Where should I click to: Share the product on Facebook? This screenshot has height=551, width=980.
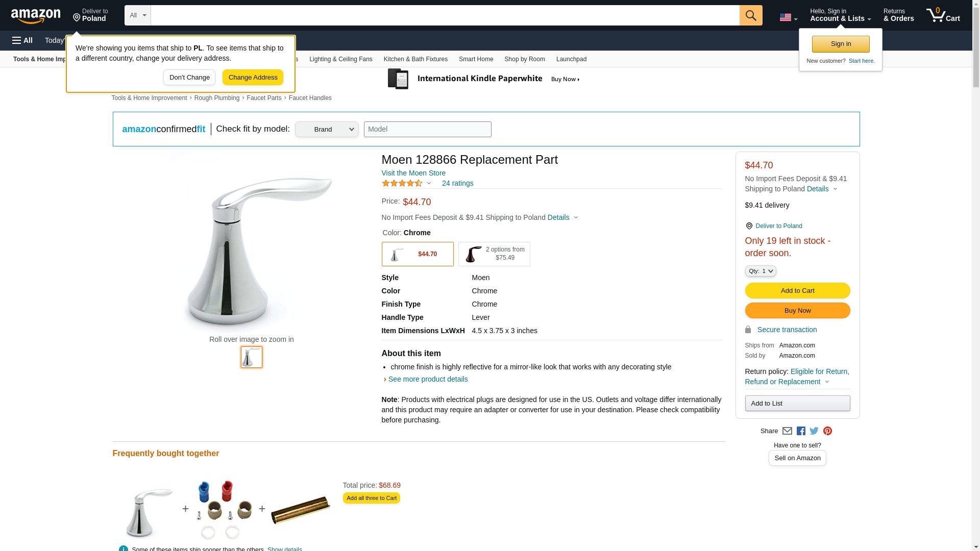(801, 431)
